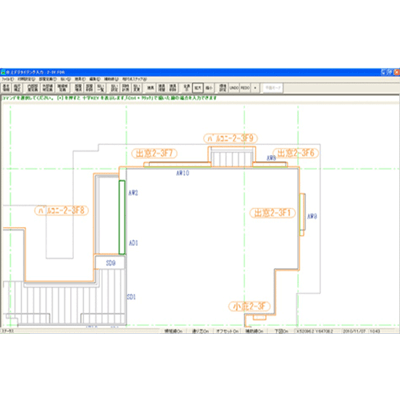This screenshot has width=400, height=400.
Task: Click the application icon in the title bar
Action: click(3, 72)
